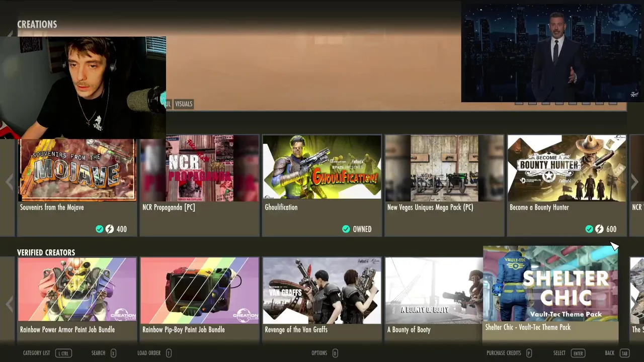644x362 pixels.
Task: Show more creations with the featured row right arrow
Action: (634, 182)
